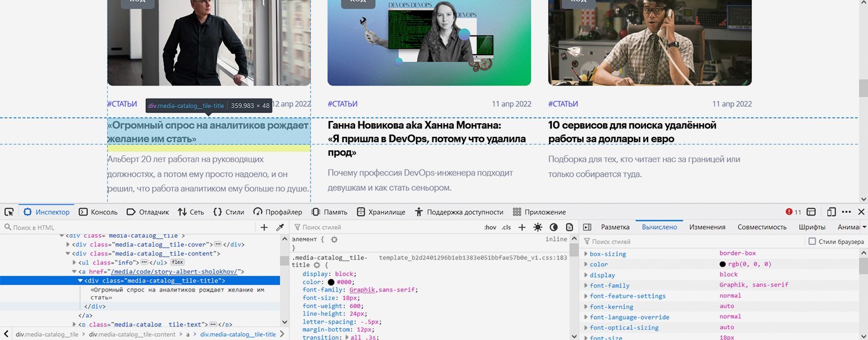Select div.media-catalog__tile breadcrumb
The image size is (868, 340).
point(47,334)
